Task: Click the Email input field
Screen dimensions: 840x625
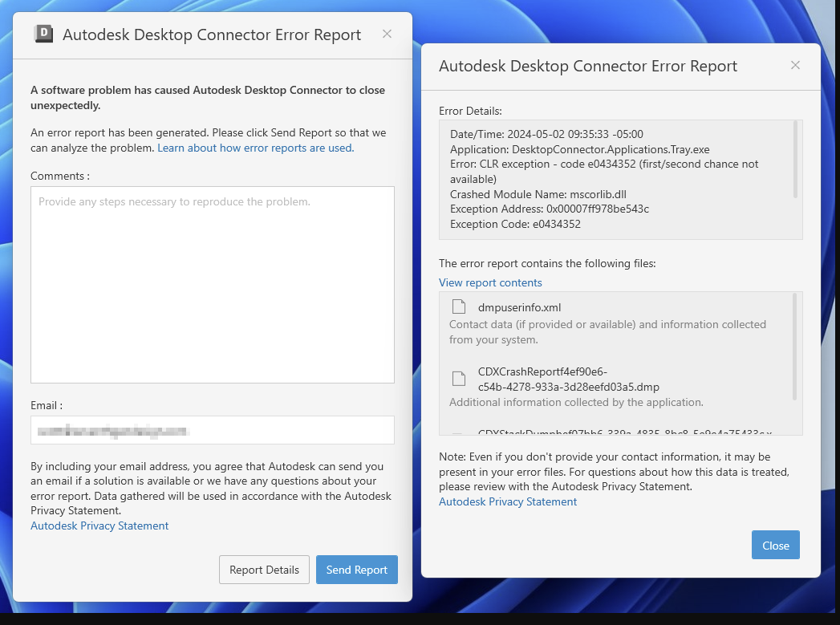Action: coord(212,430)
